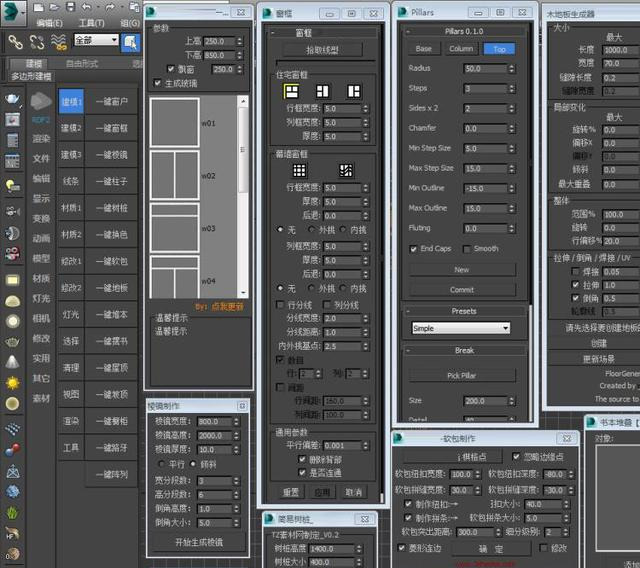Open the Simple presets dropdown

pos(461,328)
